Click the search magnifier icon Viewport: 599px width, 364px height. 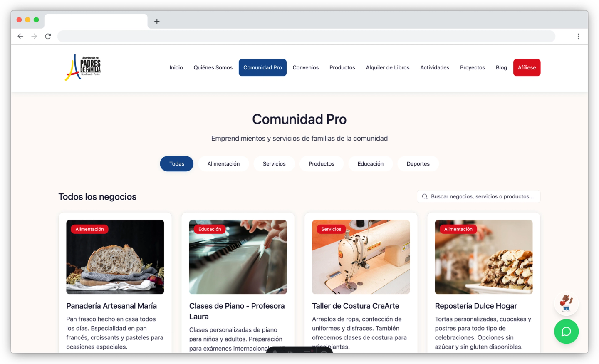point(425,196)
